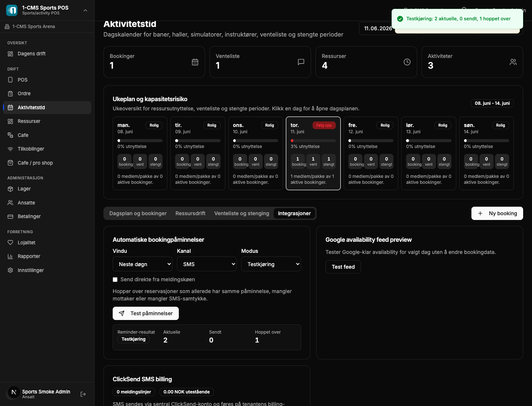The height and width of the screenshot is (406, 532).
Task: Open the Tilkoblinger wifi icon
Action: (x=10, y=149)
